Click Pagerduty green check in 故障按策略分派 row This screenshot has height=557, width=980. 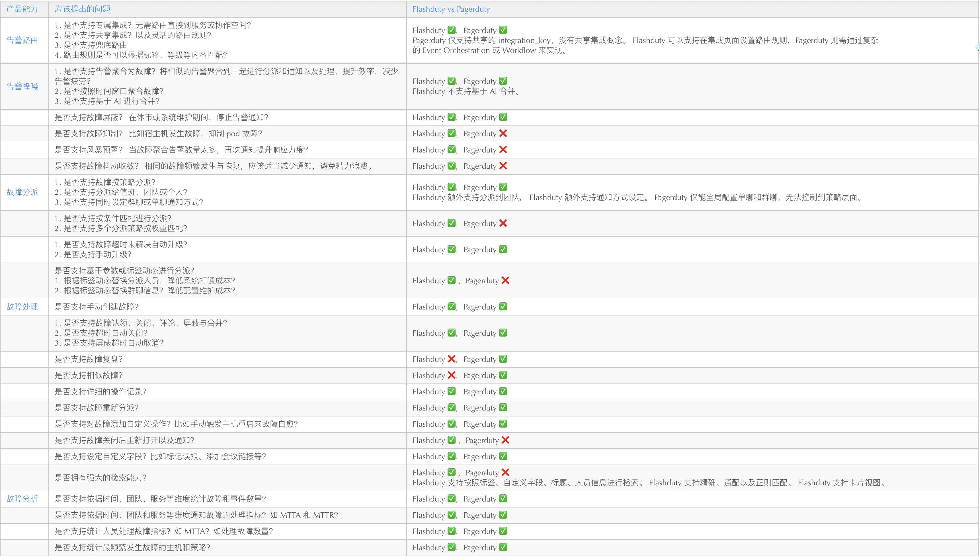[503, 187]
